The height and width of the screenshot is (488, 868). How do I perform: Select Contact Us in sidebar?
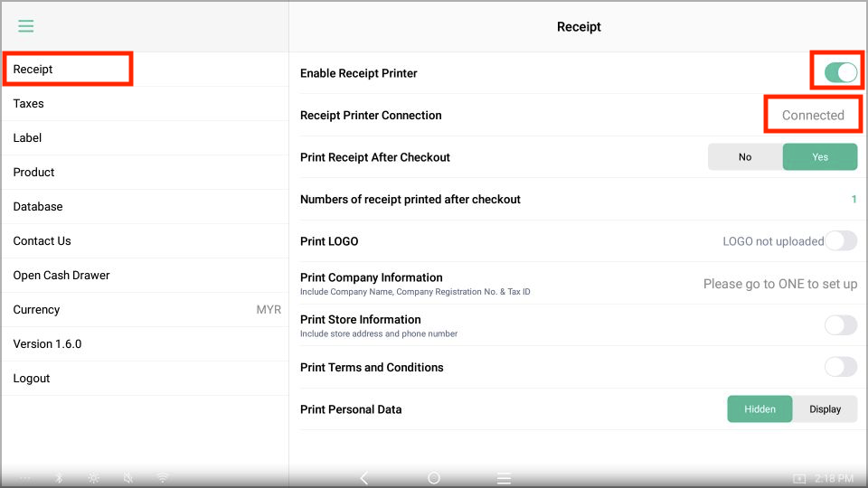tap(145, 240)
